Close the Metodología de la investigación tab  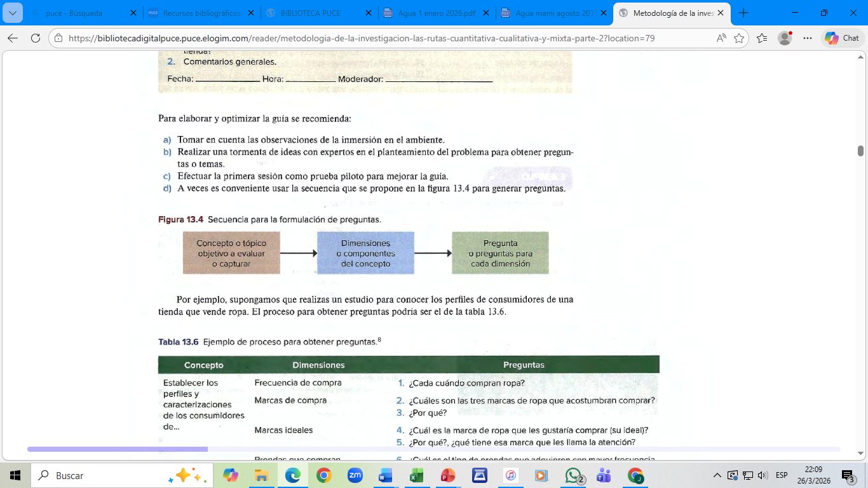(x=720, y=13)
